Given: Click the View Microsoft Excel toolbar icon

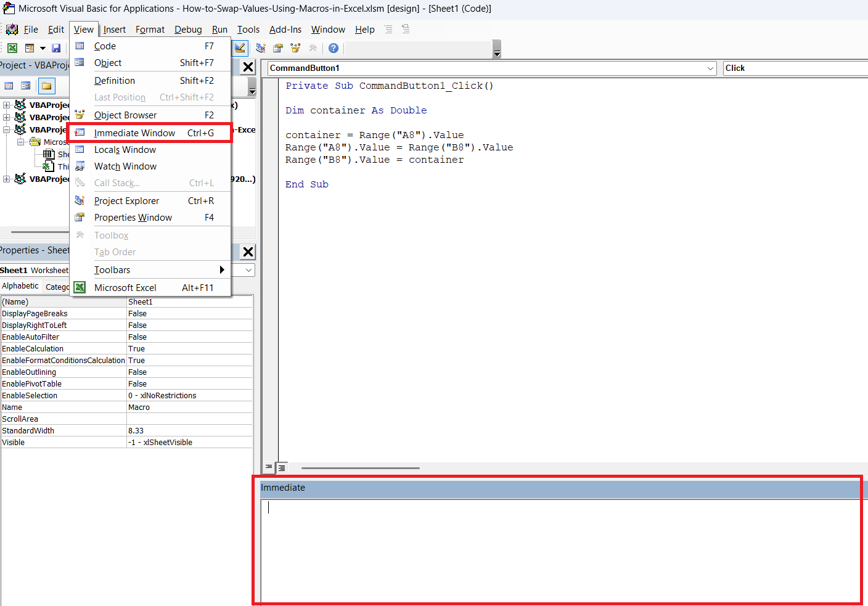Looking at the screenshot, I should coord(12,48).
